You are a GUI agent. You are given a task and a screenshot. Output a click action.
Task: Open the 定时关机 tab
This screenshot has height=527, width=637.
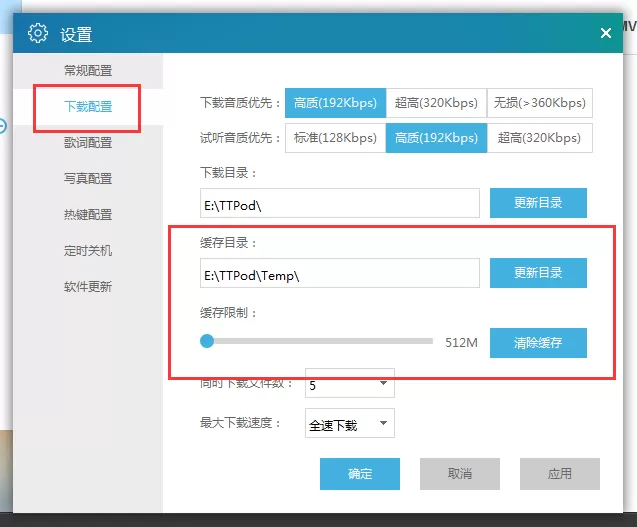pos(88,250)
